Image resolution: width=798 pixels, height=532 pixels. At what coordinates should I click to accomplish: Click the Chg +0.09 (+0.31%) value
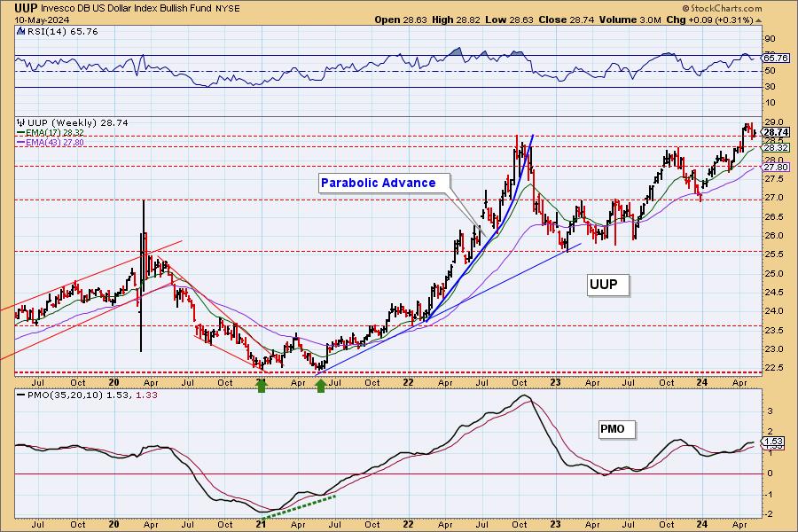point(709,20)
